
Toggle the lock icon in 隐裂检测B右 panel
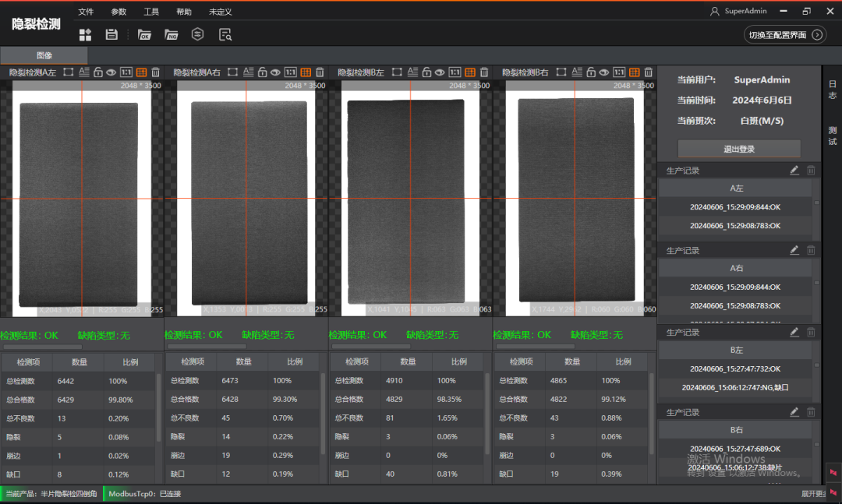pos(591,72)
